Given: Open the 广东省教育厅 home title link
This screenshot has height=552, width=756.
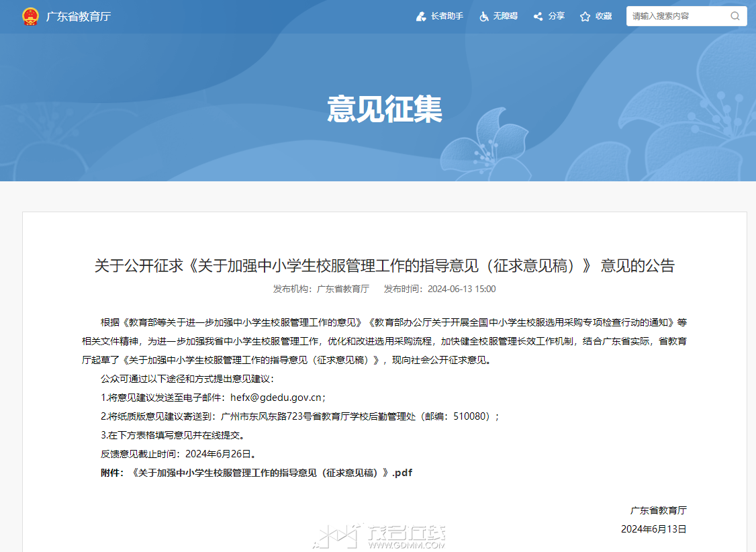Looking at the screenshot, I should pos(78,16).
